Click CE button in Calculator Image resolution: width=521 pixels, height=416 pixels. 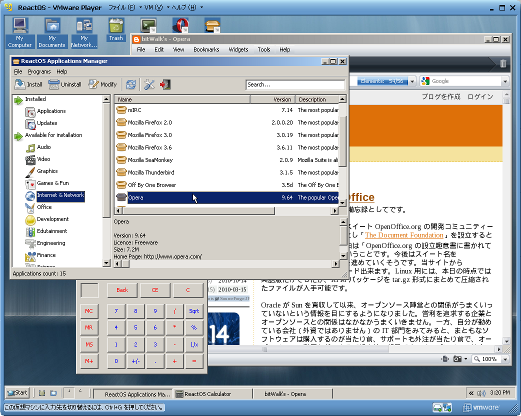[x=155, y=290]
